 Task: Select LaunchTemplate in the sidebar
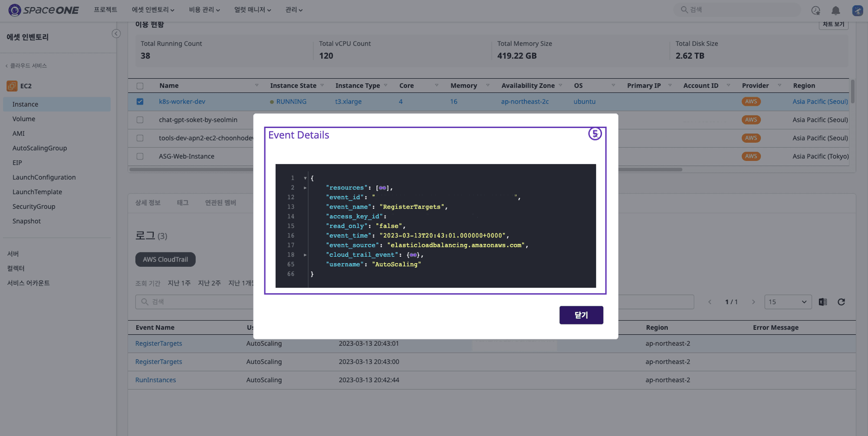[x=37, y=192]
